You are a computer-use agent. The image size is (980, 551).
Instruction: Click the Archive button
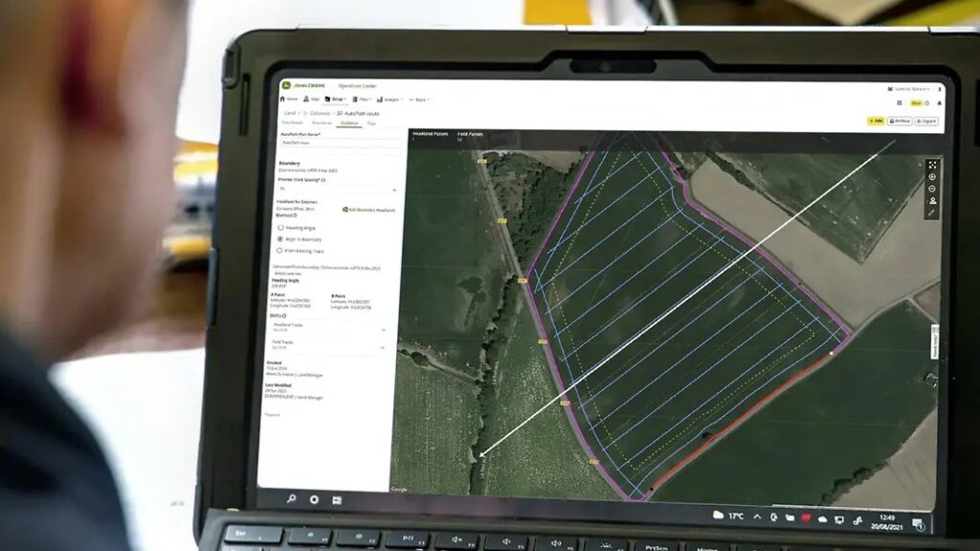[900, 121]
